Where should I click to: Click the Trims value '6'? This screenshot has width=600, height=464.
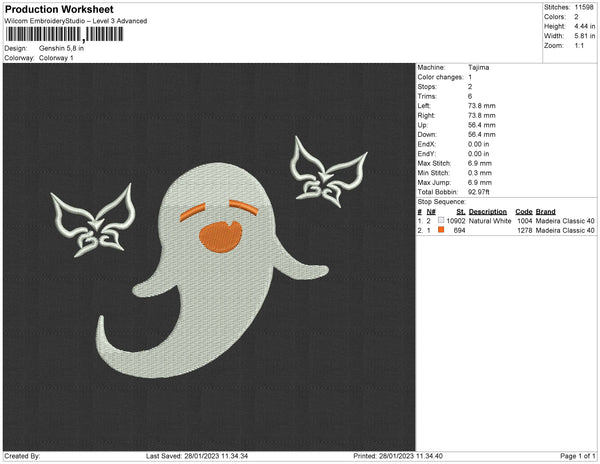[470, 96]
